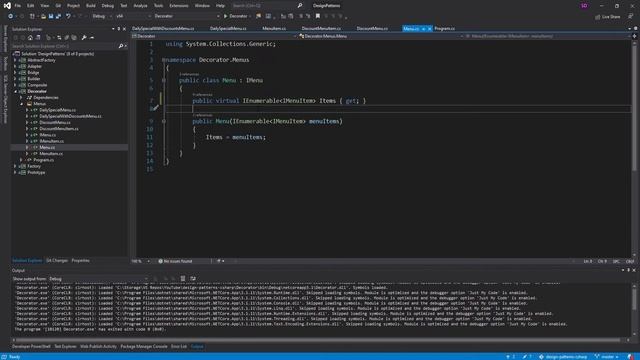
Task: Collapse the Decorator project node
Action: (x=15, y=91)
